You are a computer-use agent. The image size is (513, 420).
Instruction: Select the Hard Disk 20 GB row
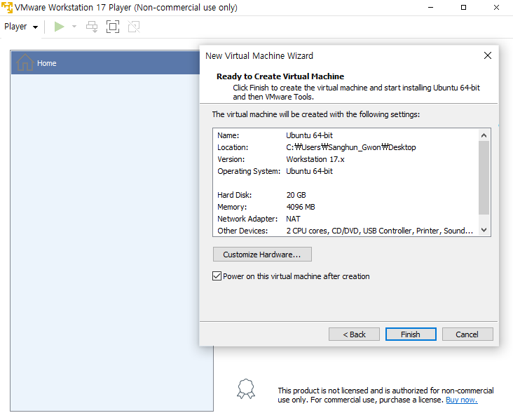346,195
